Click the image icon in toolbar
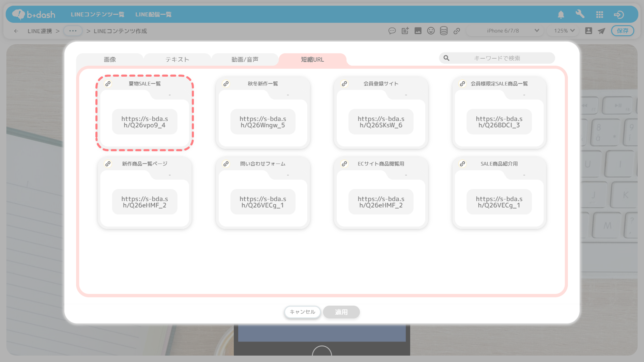644x362 pixels. (418, 31)
